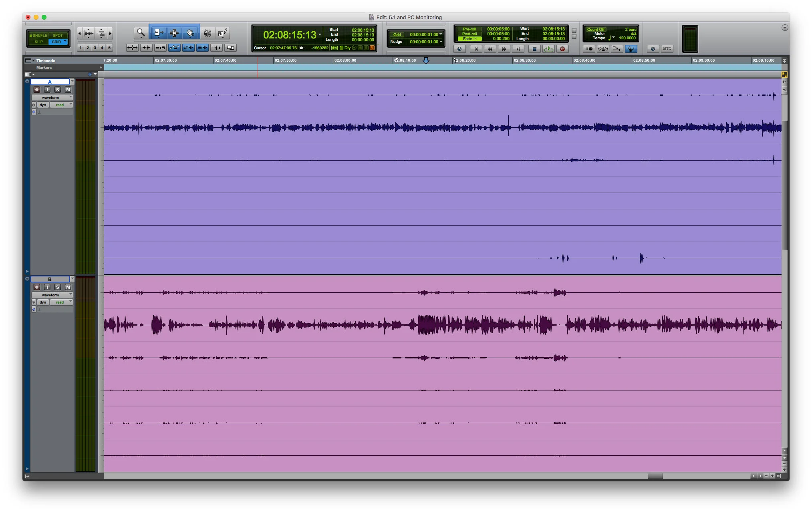Switch to Slip edit mode
This screenshot has height=513, width=812.
click(38, 42)
